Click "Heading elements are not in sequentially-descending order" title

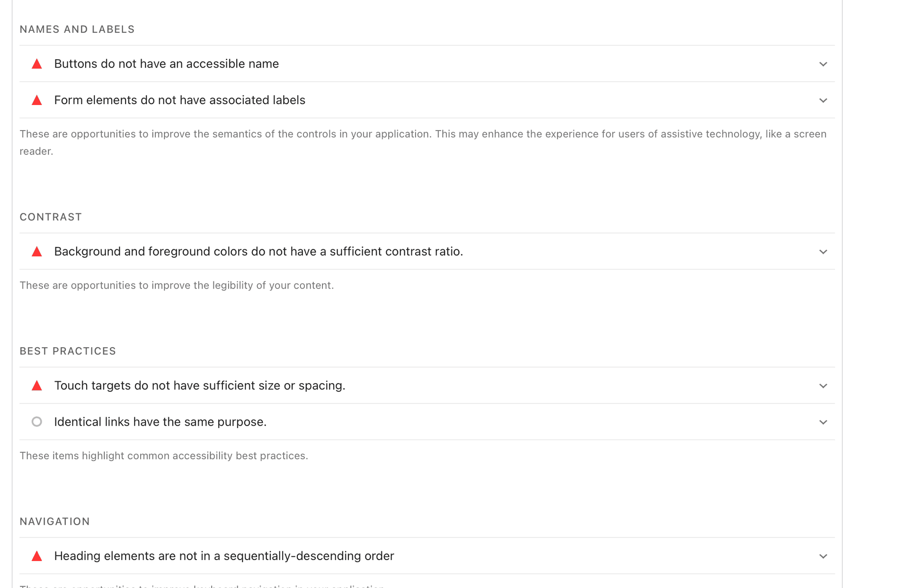(x=224, y=556)
